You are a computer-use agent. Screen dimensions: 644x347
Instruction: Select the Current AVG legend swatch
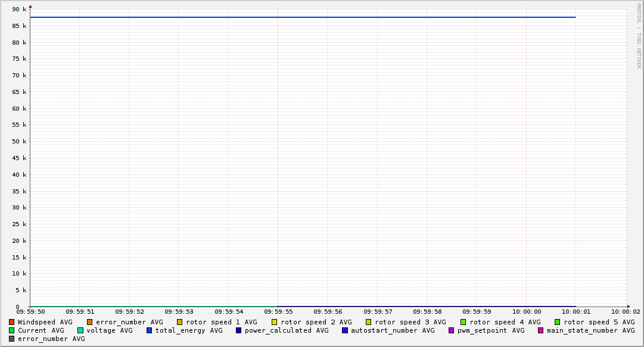pyautogui.click(x=12, y=330)
